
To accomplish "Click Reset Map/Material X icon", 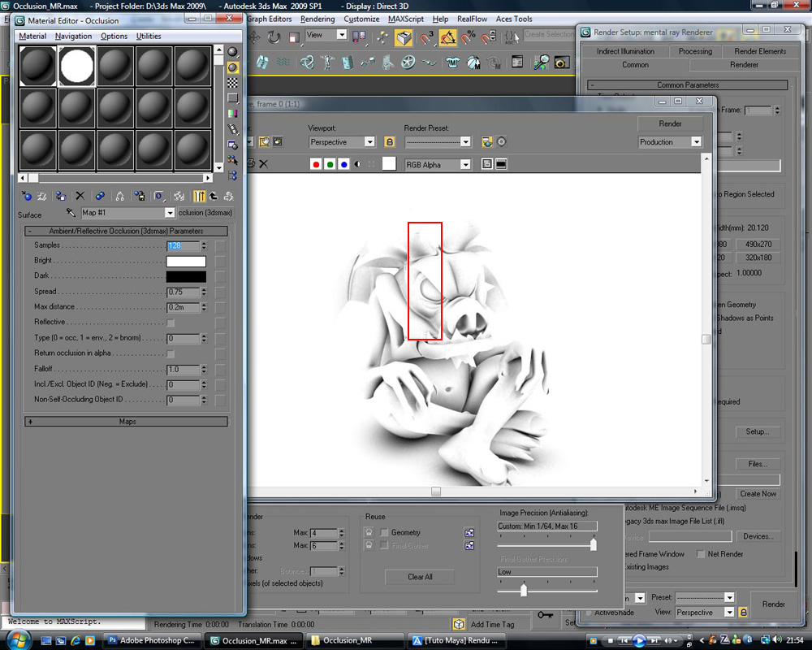I will tap(80, 196).
